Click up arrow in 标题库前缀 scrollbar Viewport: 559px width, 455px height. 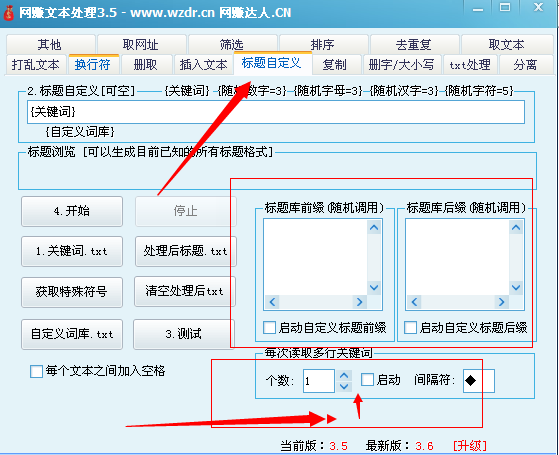click(374, 227)
